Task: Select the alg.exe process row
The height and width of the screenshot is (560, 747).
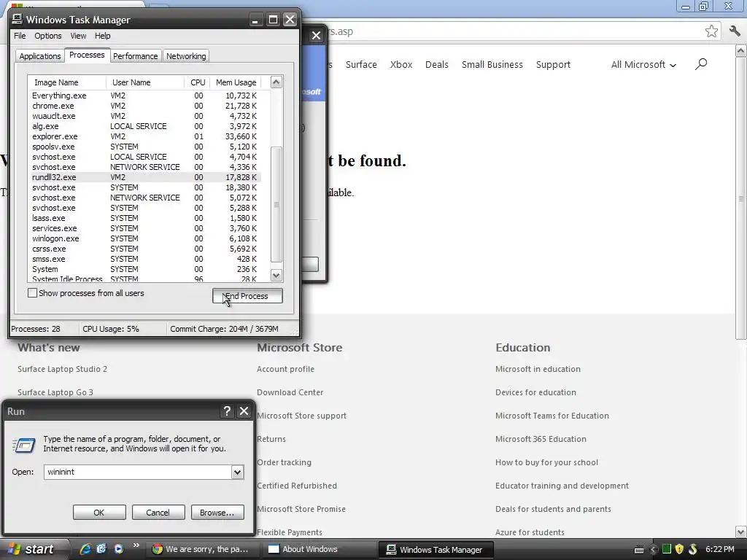Action: click(145, 126)
